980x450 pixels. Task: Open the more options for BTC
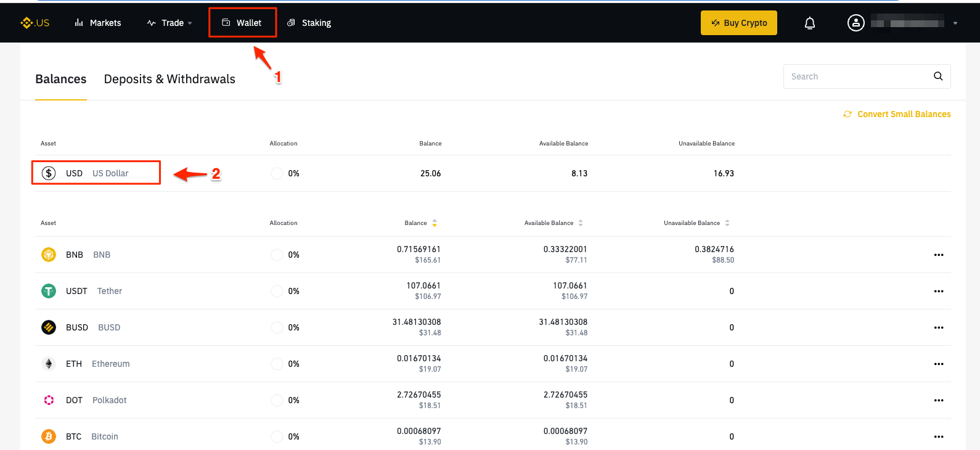tap(939, 436)
